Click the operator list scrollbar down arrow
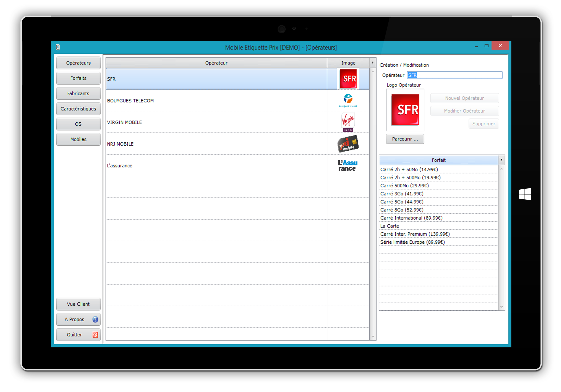561x392 pixels. pos(373,337)
